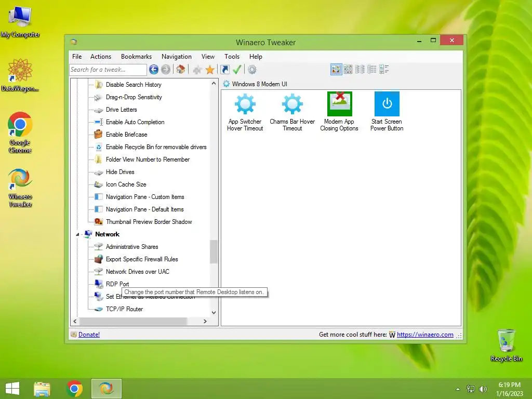
Task: Open the Navigation menu
Action: pyautogui.click(x=177, y=57)
